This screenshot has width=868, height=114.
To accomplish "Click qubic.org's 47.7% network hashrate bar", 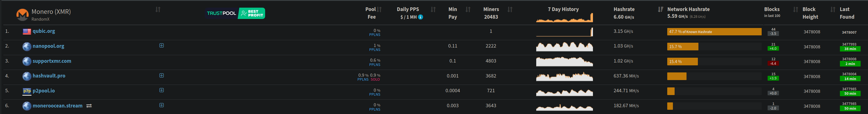I will pos(714,32).
